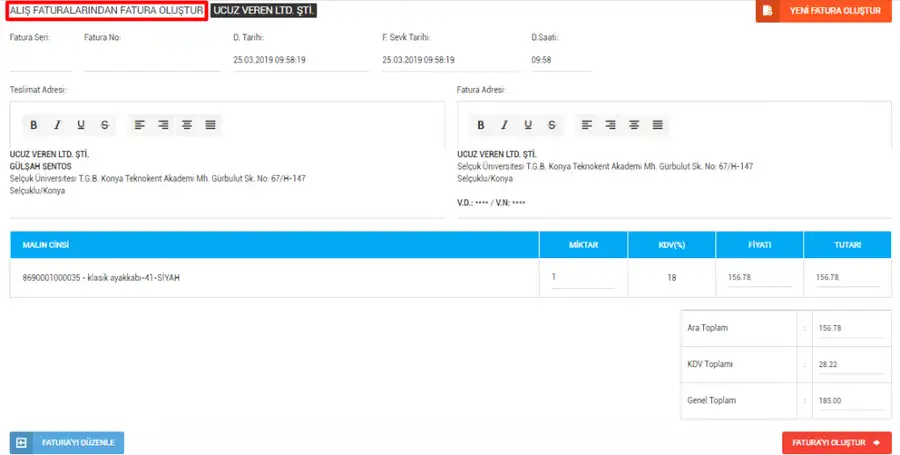The image size is (900, 455).
Task: Click Strikethrough icon in Teslimat Adresi editor
Action: point(104,125)
